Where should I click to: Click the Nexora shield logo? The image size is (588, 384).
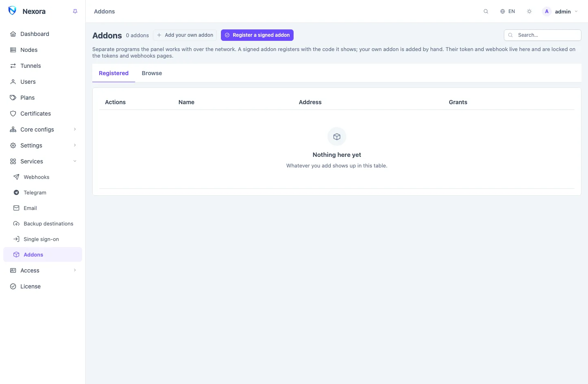[x=12, y=11]
